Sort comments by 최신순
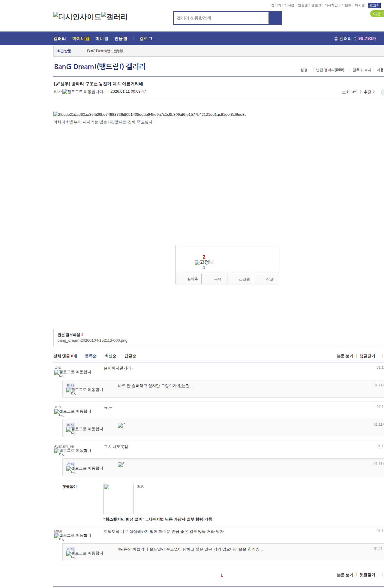The width and height of the screenshot is (384, 588). tap(110, 356)
